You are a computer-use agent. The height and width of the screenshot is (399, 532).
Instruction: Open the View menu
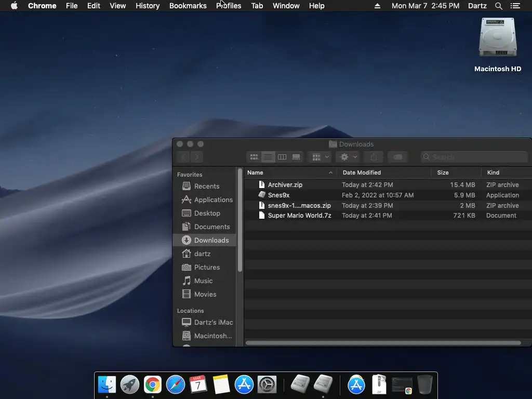click(118, 6)
